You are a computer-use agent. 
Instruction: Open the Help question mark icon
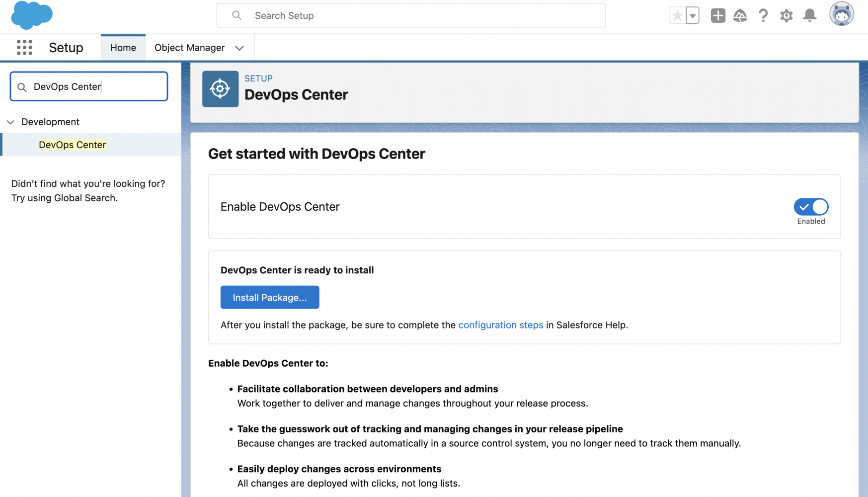pos(763,15)
